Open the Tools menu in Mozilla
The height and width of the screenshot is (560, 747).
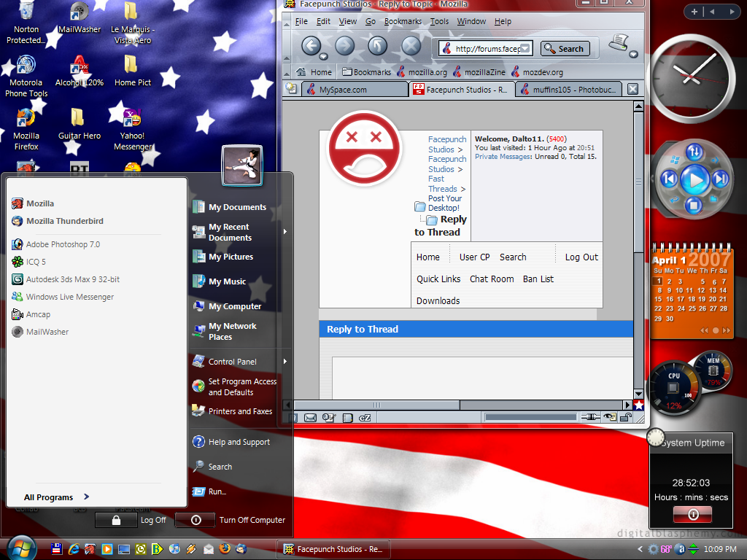439,21
